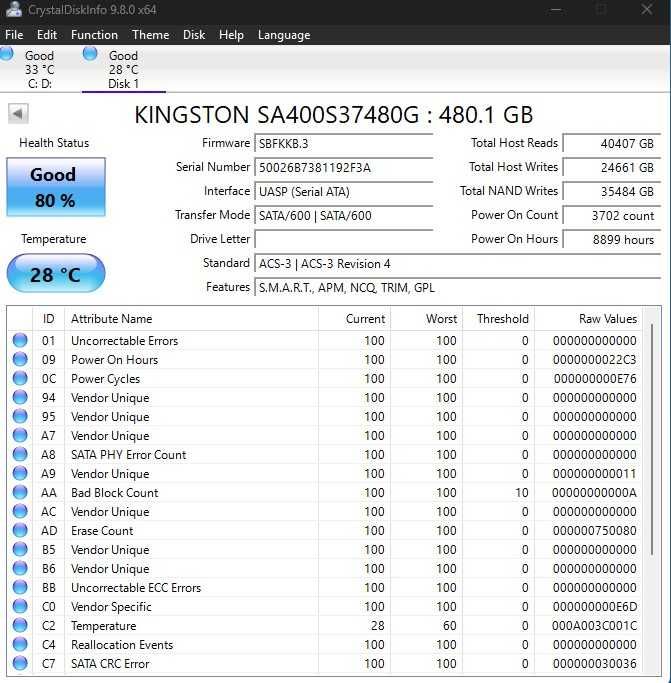Image resolution: width=671 pixels, height=683 pixels.
Task: Open the Help menu
Action: tap(231, 35)
